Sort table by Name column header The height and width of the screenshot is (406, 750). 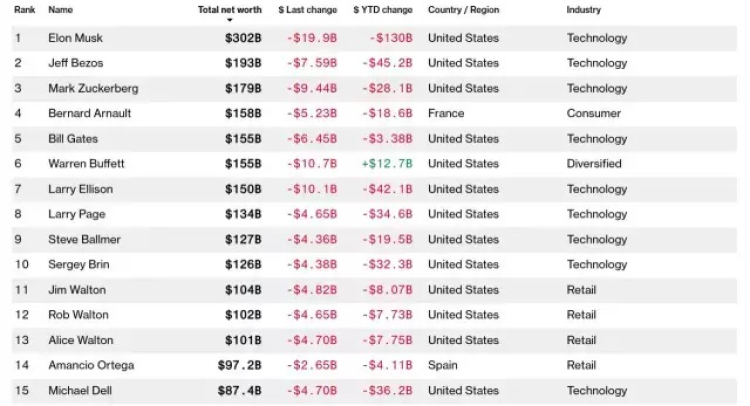coord(61,10)
